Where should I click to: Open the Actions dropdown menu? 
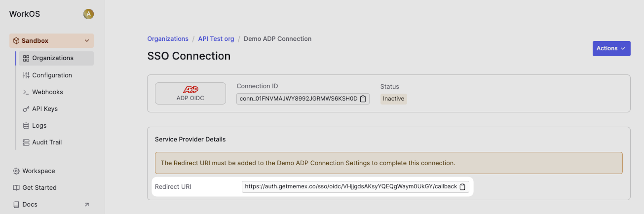611,48
